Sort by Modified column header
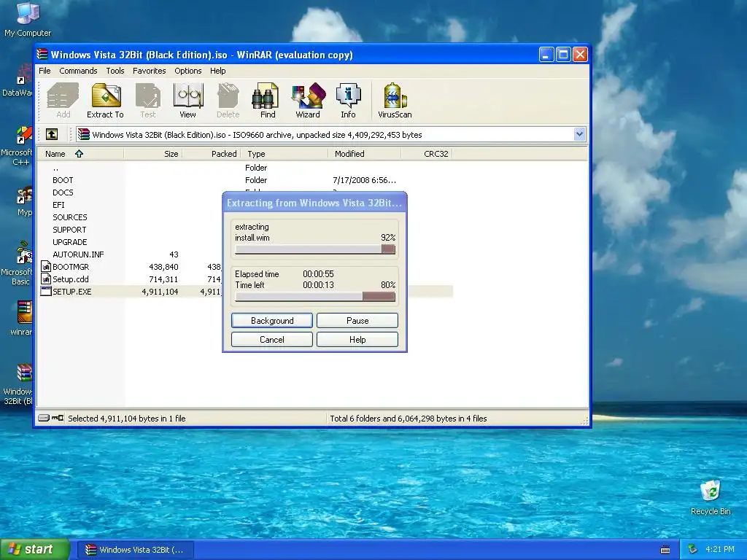Viewport: 747px width, 560px height. pos(365,154)
